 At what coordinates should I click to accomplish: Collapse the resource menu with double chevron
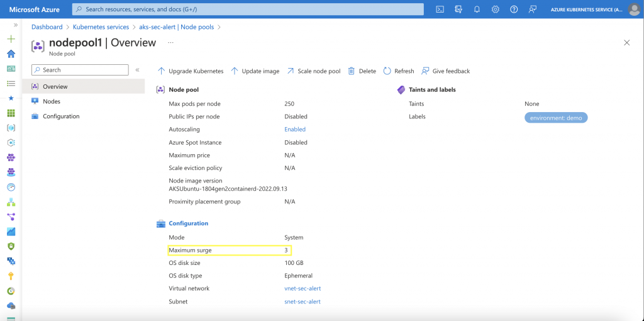coord(138,70)
